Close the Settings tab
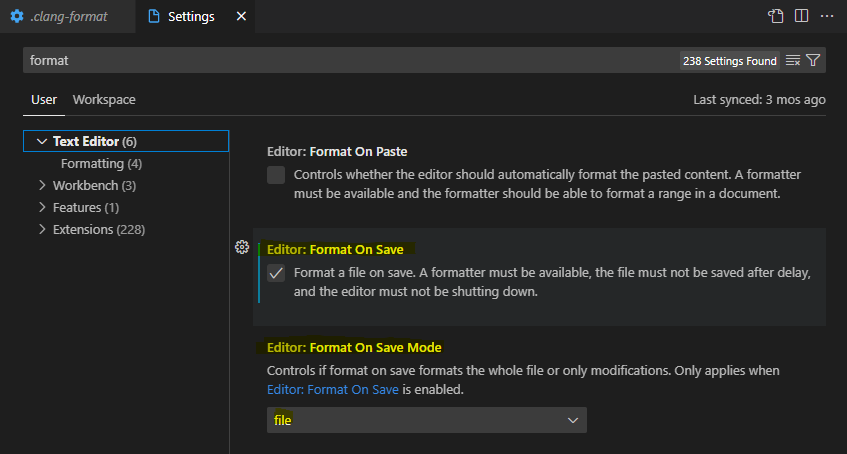 pos(241,17)
